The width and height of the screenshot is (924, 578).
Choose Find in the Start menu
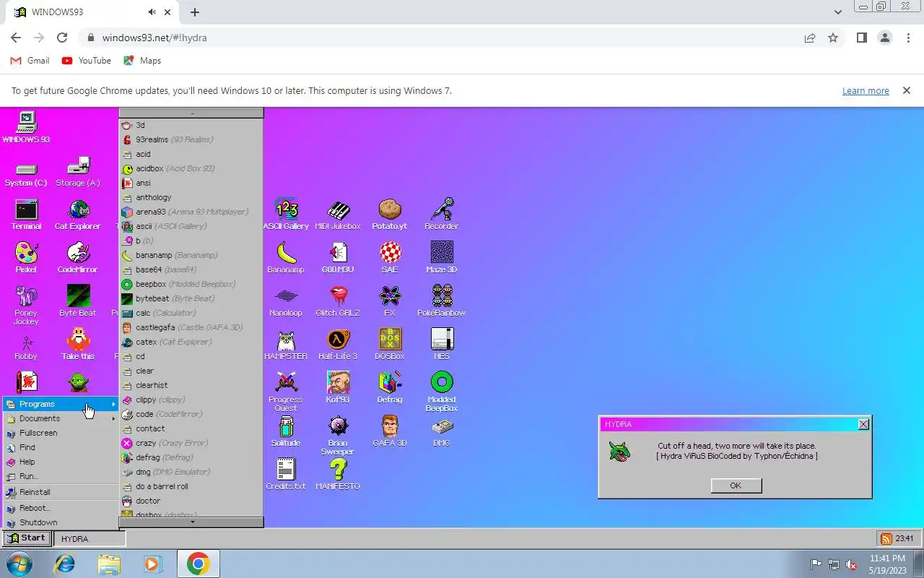[61, 447]
